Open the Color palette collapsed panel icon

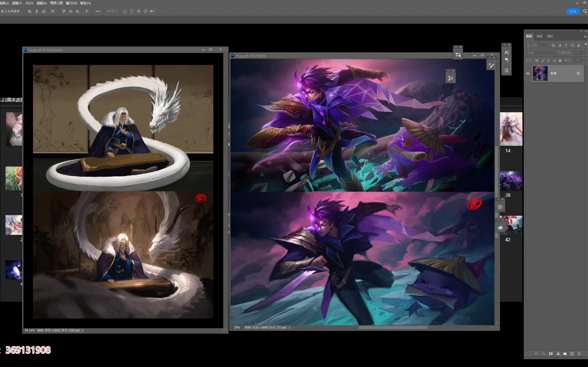click(x=500, y=227)
